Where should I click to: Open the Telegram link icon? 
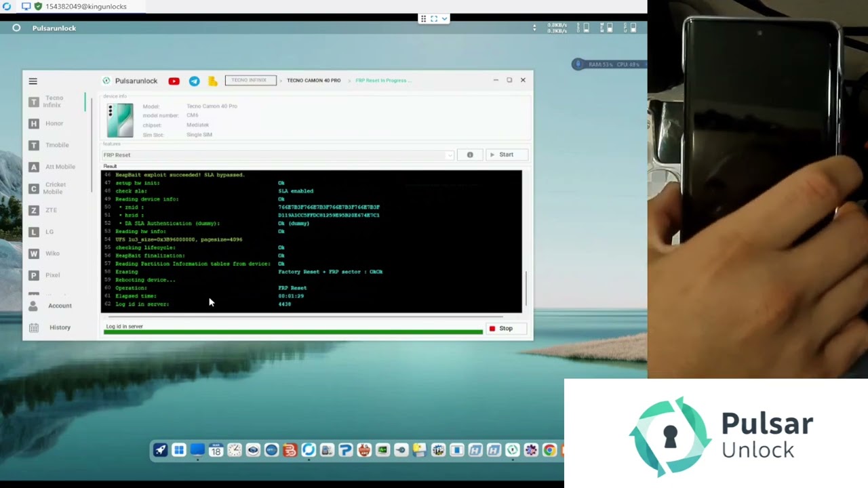point(195,81)
